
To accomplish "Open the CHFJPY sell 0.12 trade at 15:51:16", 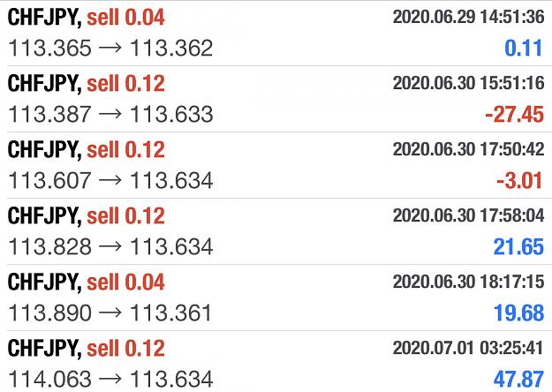I will pyautogui.click(x=276, y=99).
